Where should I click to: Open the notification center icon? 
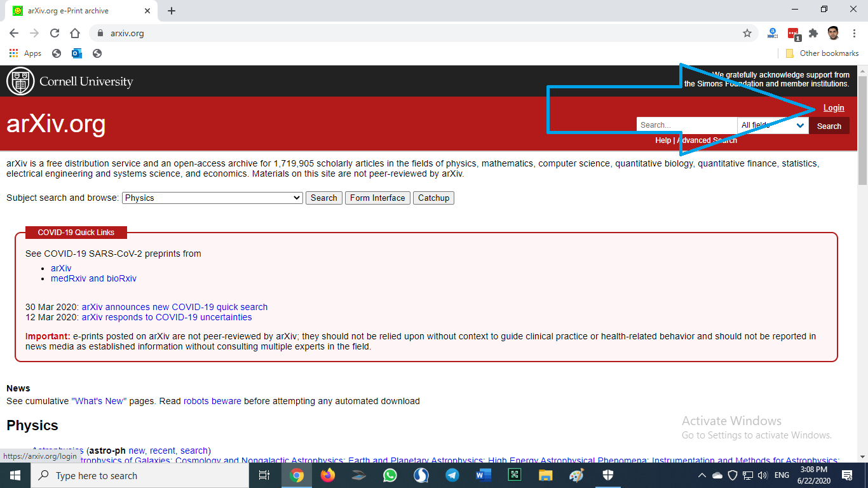[x=847, y=475]
